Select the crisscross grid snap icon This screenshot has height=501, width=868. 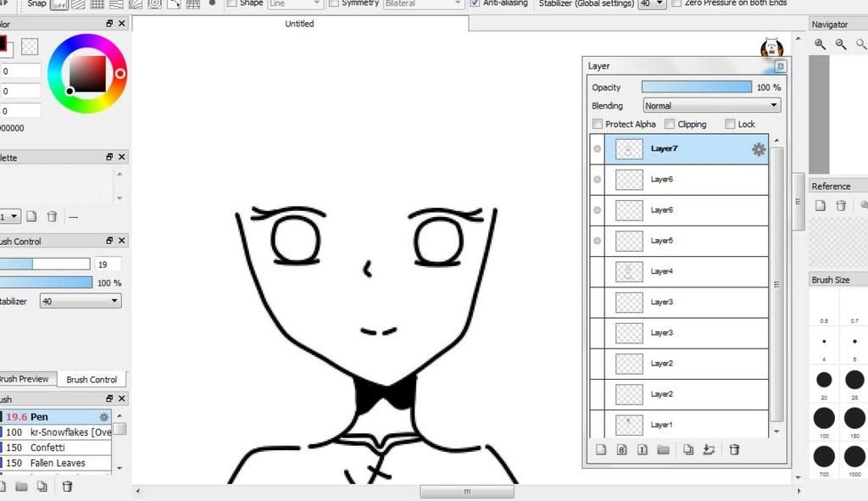(x=97, y=4)
